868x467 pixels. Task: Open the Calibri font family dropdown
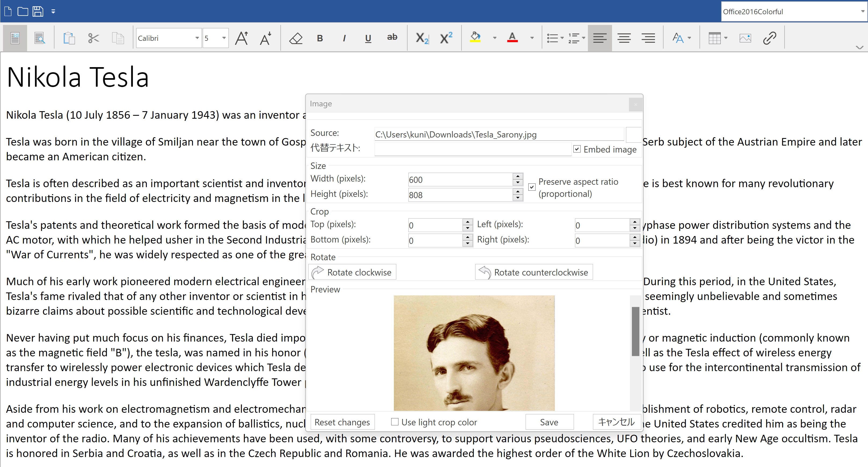197,38
